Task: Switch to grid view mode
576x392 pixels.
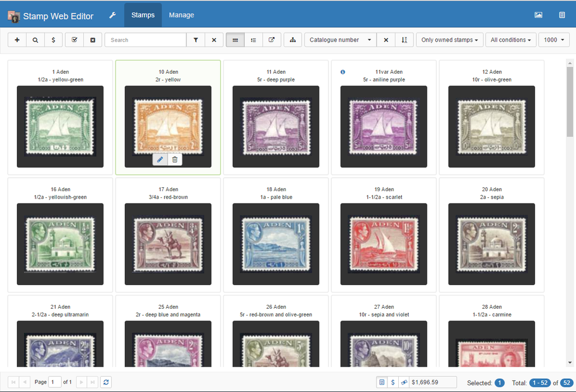Action: pyautogui.click(x=235, y=40)
